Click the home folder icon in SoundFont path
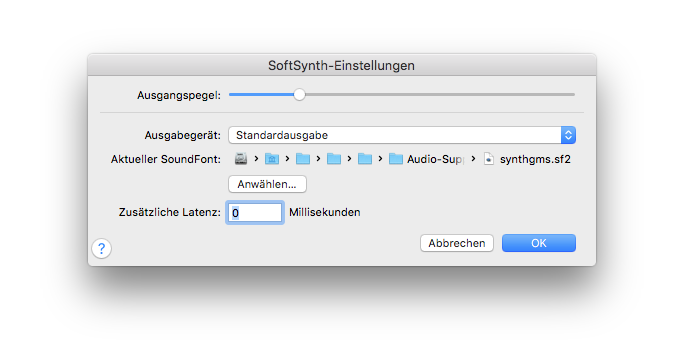The image size is (695, 361). 272,158
